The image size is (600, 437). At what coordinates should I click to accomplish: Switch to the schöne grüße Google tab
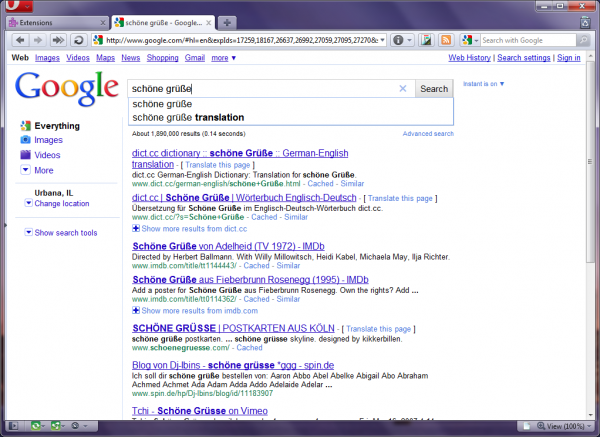163,23
